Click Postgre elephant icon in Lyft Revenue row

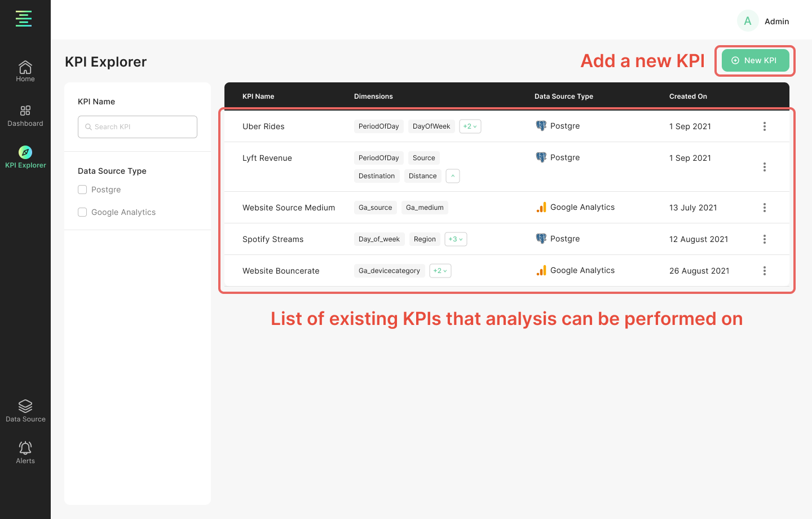pos(541,157)
